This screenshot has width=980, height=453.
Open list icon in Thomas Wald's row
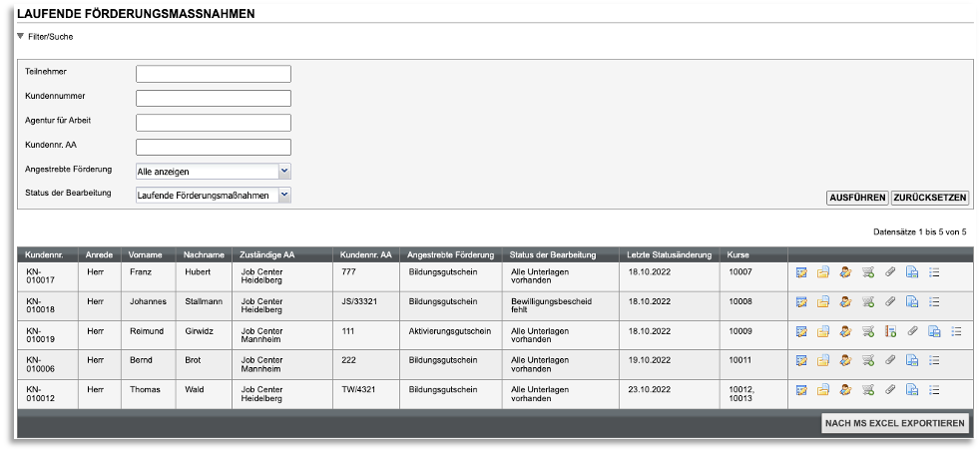934,390
